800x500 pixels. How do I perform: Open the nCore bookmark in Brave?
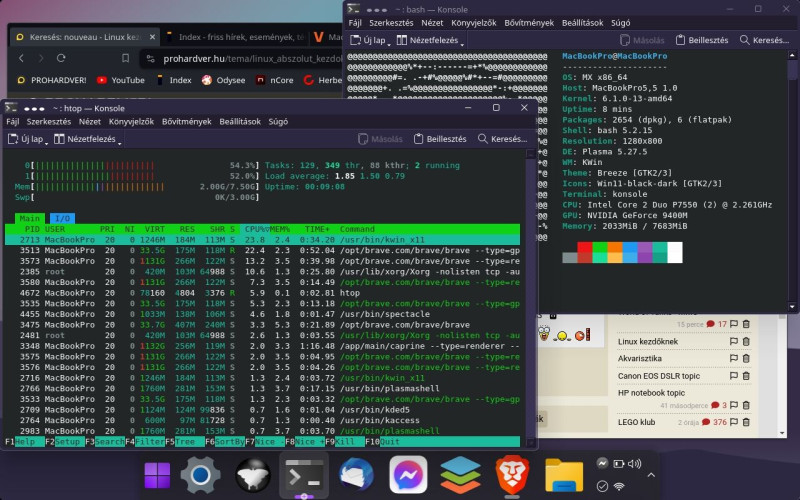(x=274, y=80)
